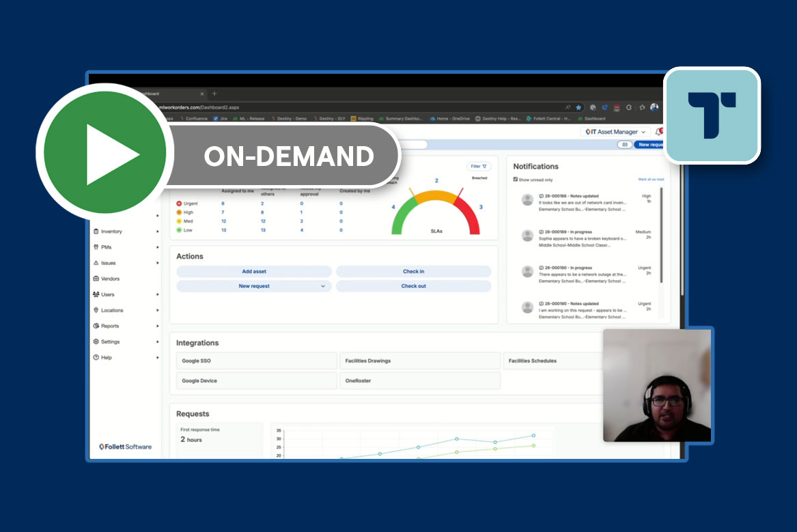Expand the Help submenu arrow
Image resolution: width=797 pixels, height=532 pixels.
pos(158,357)
